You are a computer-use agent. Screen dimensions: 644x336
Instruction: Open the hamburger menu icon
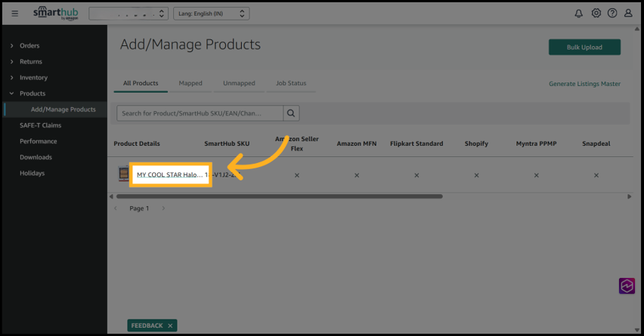click(14, 14)
